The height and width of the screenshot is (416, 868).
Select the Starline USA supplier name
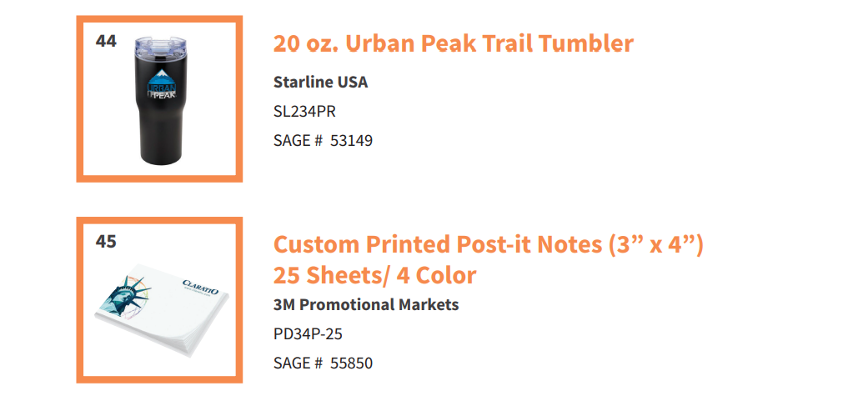click(320, 82)
